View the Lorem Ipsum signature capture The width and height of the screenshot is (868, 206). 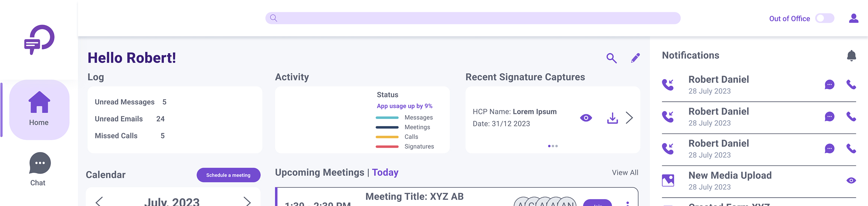pyautogui.click(x=586, y=118)
